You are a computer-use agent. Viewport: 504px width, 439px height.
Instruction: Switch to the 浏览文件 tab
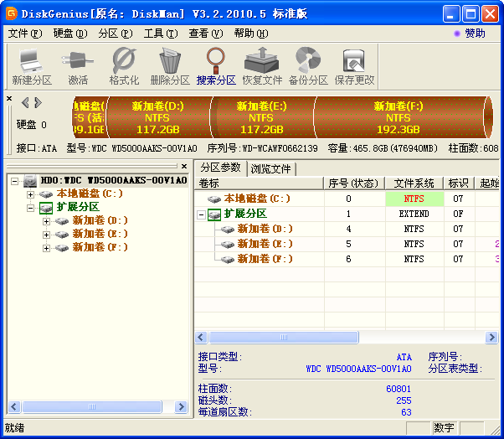tap(271, 168)
